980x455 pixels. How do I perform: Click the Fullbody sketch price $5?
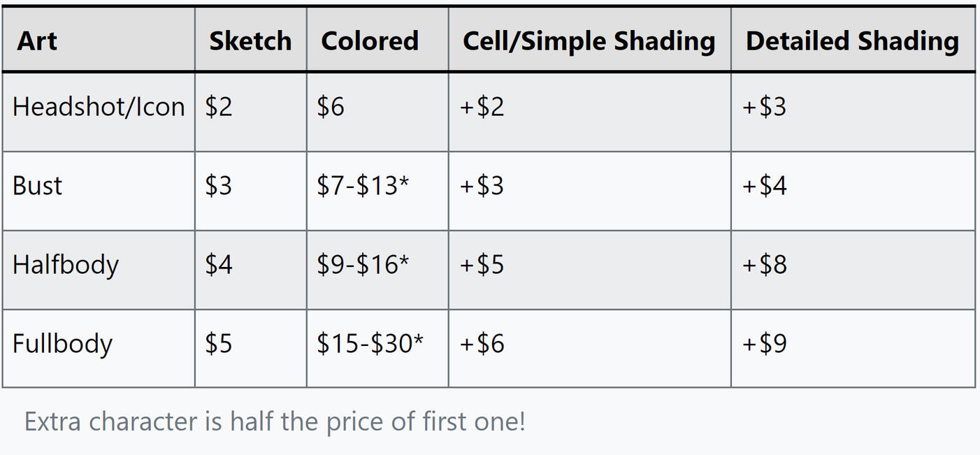click(218, 344)
